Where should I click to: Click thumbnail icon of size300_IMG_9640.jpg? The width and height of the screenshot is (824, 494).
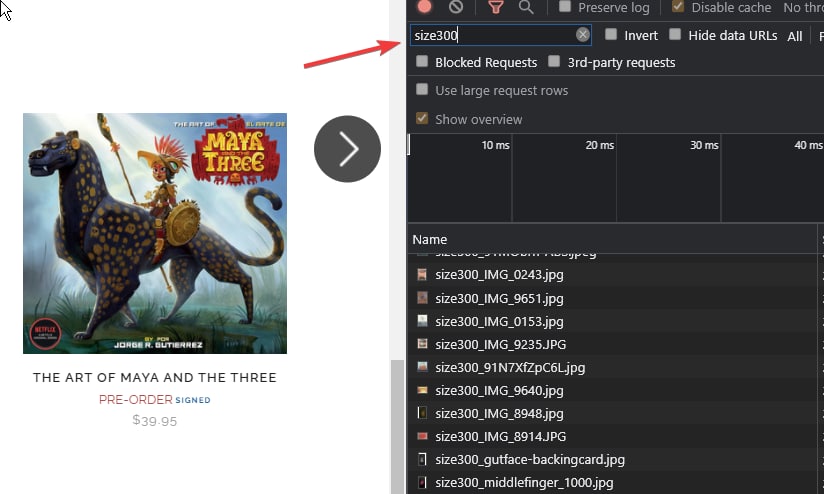[x=422, y=390]
